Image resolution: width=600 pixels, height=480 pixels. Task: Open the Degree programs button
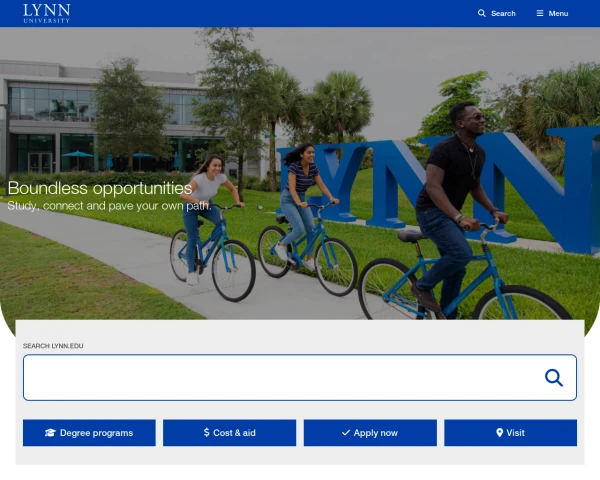pyautogui.click(x=89, y=433)
